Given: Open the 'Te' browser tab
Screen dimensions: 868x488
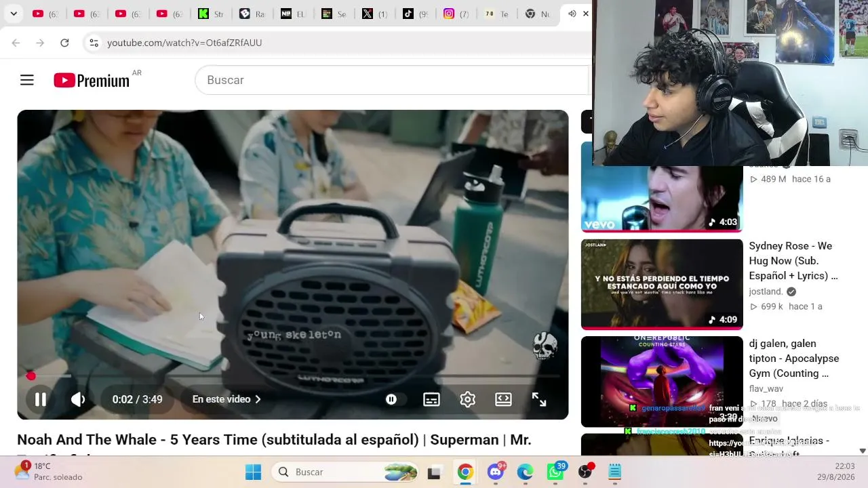Looking at the screenshot, I should pos(496,14).
